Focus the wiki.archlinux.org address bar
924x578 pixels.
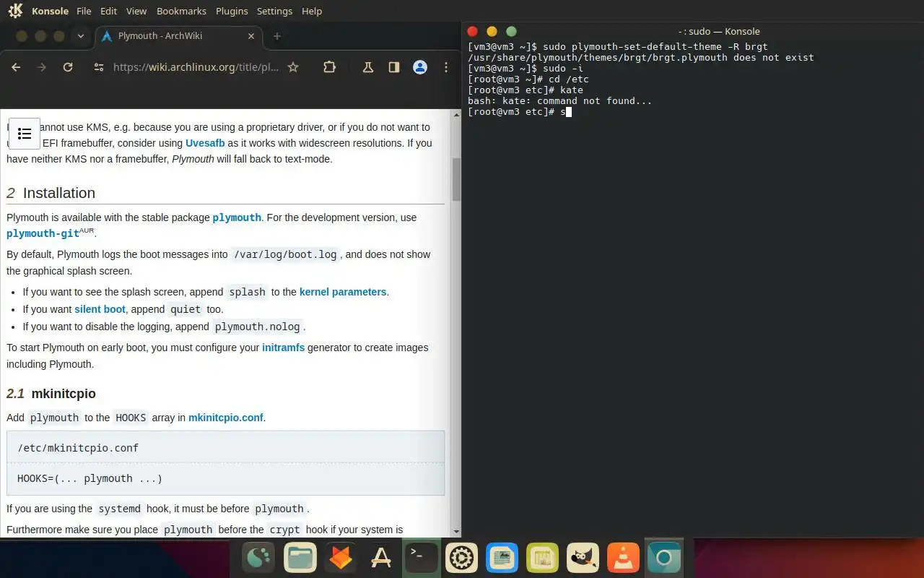[x=196, y=67]
